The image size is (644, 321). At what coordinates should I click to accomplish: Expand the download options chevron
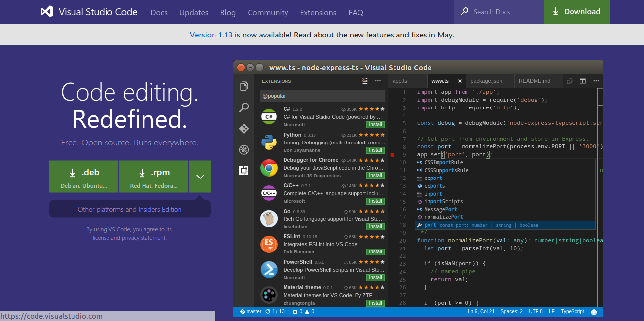click(200, 177)
